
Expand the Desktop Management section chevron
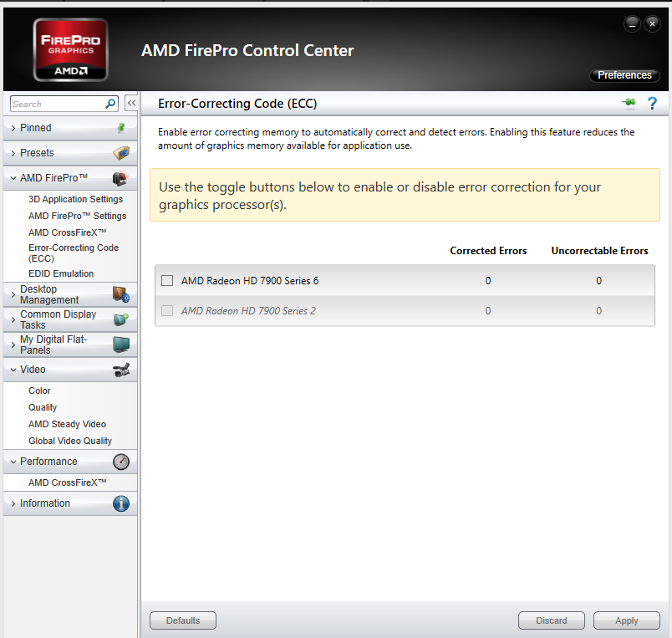coord(13,294)
